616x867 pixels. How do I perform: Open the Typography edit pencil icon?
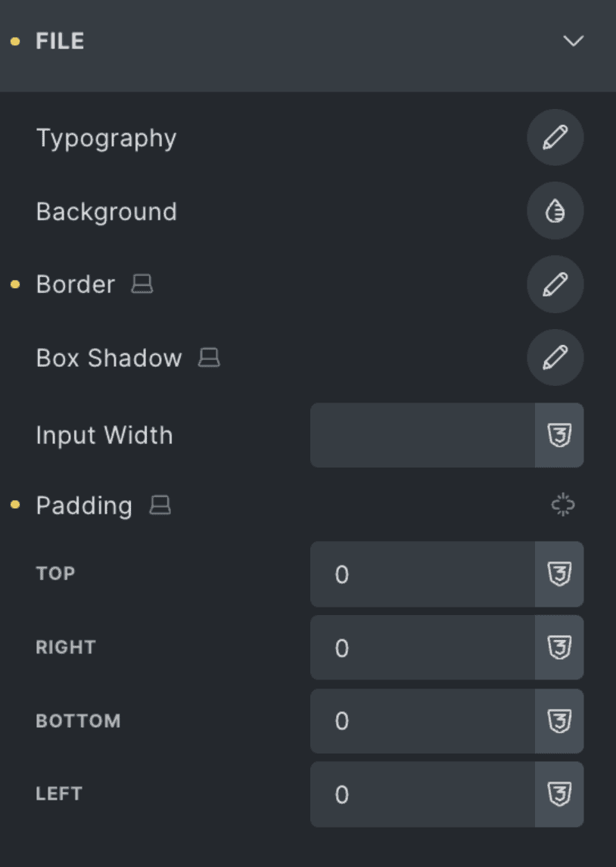tap(555, 138)
